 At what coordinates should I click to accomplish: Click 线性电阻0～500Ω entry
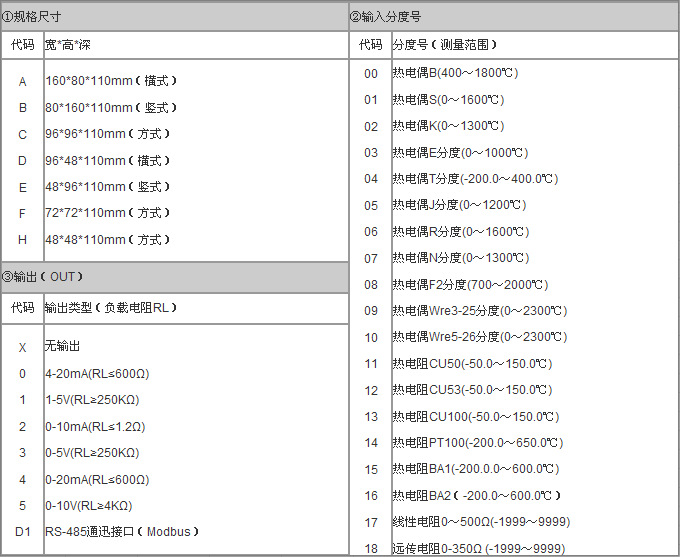click(481, 522)
